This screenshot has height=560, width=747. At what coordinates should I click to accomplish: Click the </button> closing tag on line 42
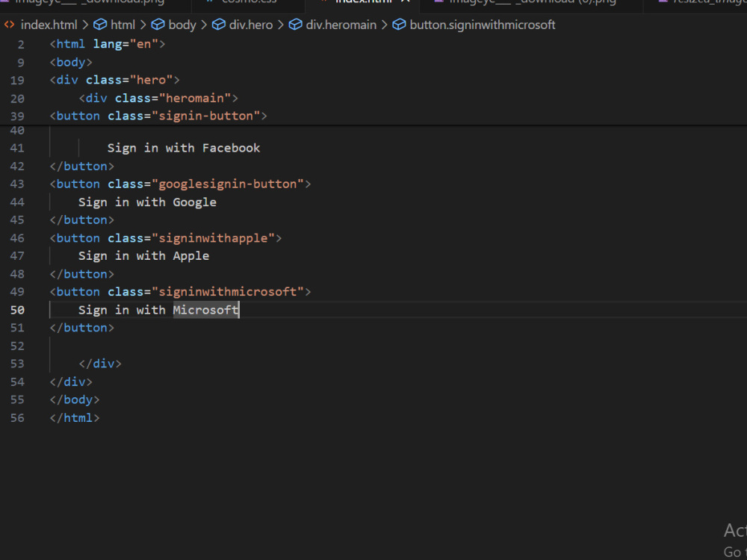coord(82,167)
